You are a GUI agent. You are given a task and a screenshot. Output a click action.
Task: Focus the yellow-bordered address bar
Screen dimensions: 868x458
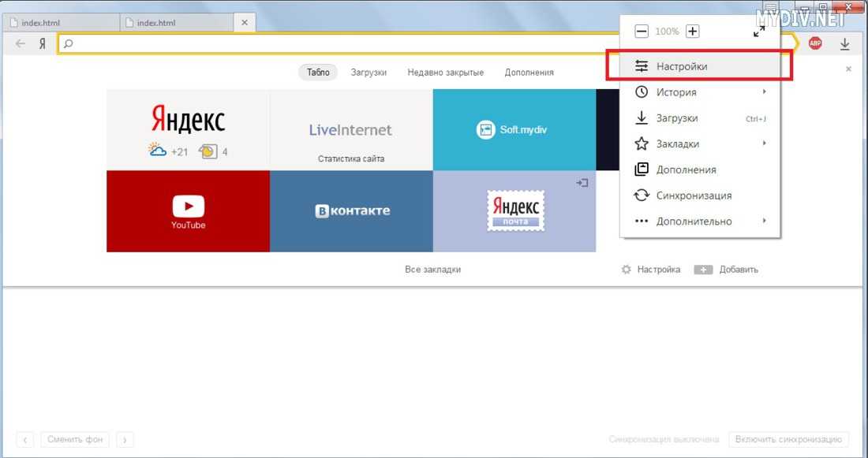(x=426, y=43)
